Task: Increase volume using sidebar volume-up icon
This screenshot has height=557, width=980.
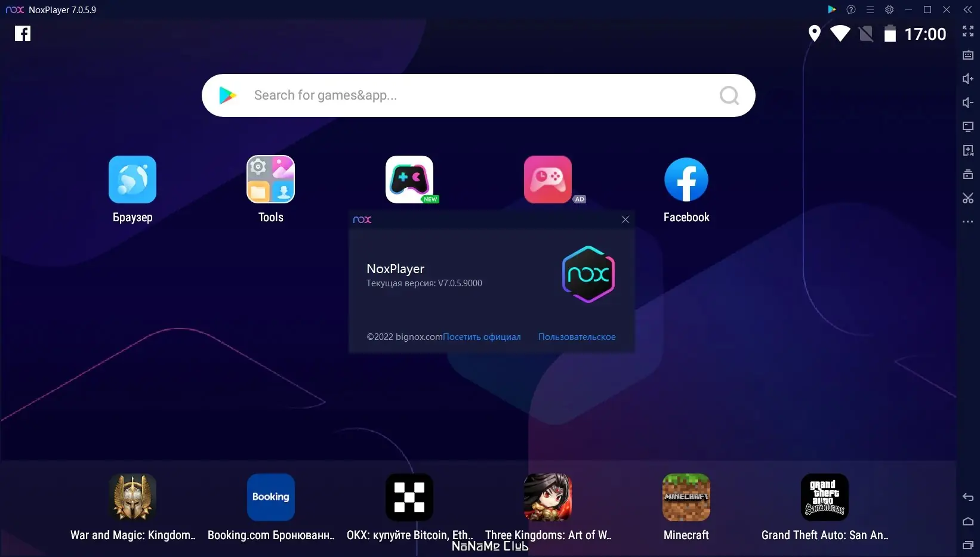Action: pyautogui.click(x=968, y=79)
